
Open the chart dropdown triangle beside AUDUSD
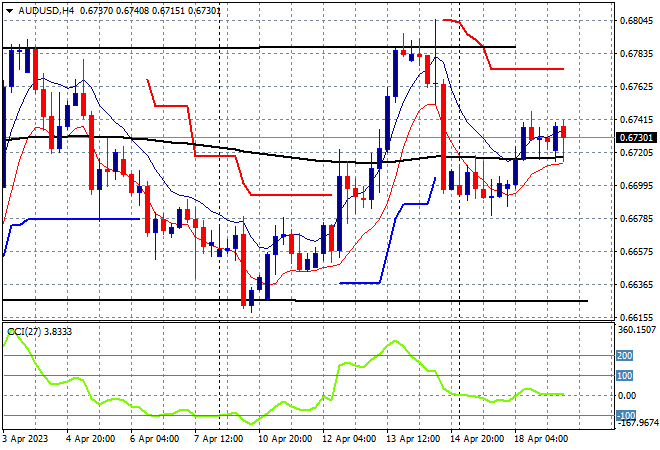[9, 11]
